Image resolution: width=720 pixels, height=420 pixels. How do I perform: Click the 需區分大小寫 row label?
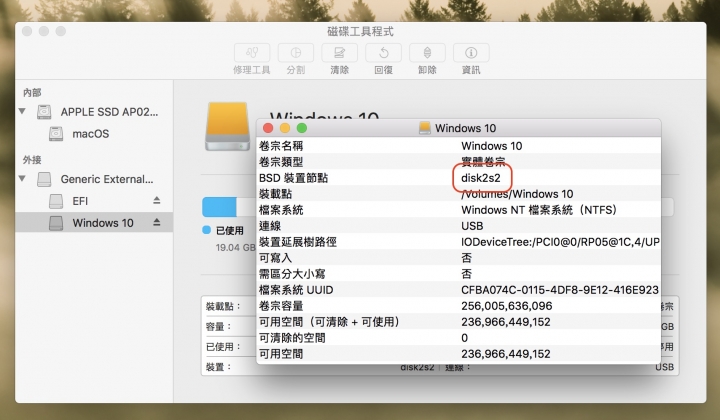(292, 274)
